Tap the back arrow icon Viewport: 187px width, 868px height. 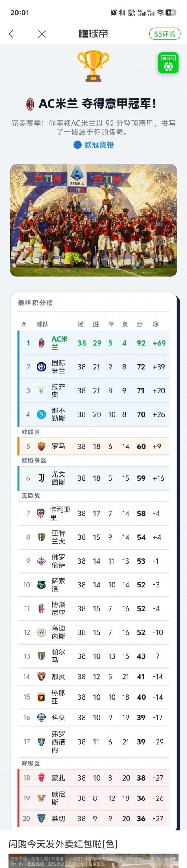[x=11, y=34]
